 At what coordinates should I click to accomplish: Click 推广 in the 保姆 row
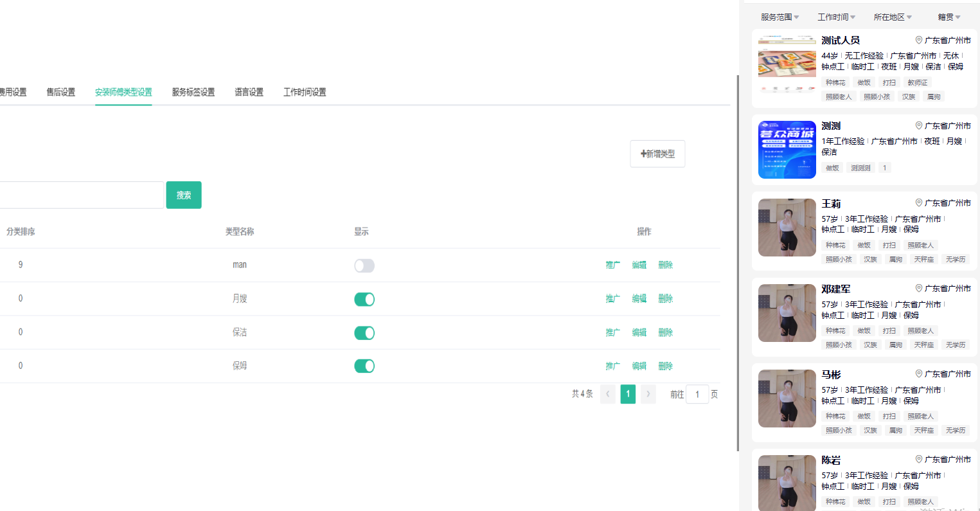point(613,366)
